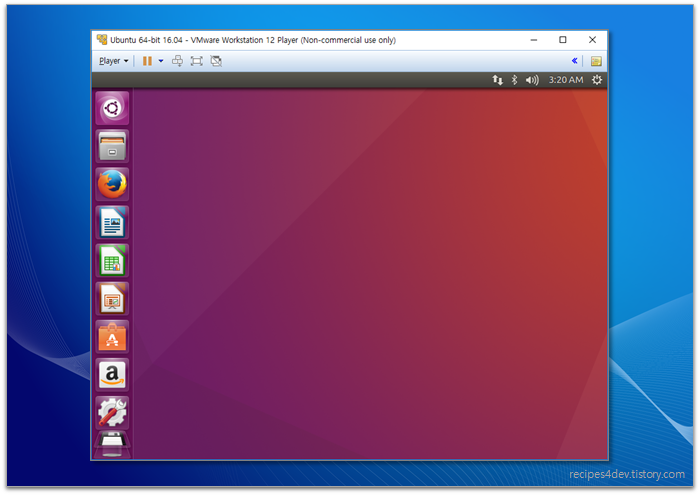Maximize the VMware Player window
Screen dimensions: 700x496
pyautogui.click(x=562, y=40)
